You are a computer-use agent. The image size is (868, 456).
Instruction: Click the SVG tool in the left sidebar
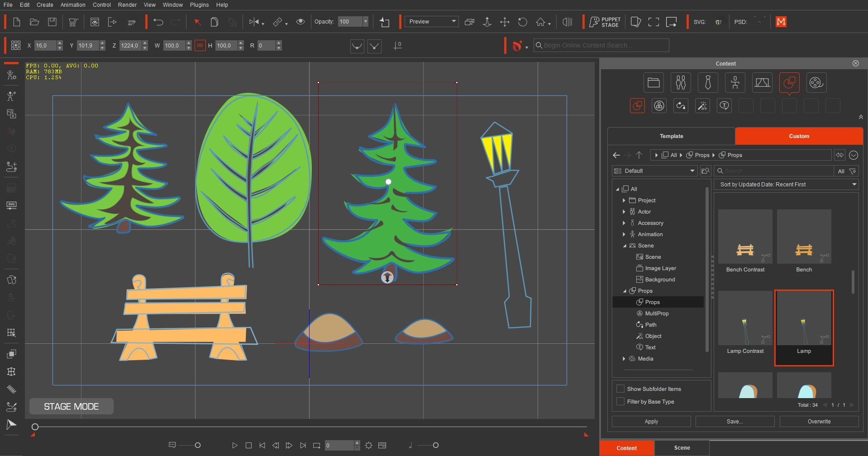[x=11, y=205]
